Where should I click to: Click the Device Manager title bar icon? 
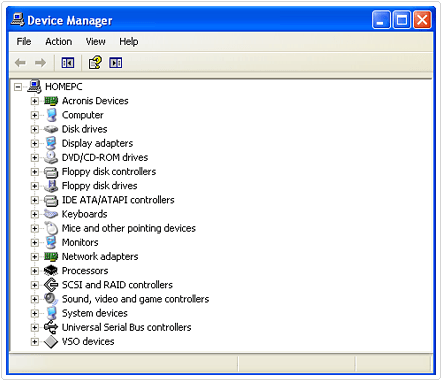[x=17, y=20]
